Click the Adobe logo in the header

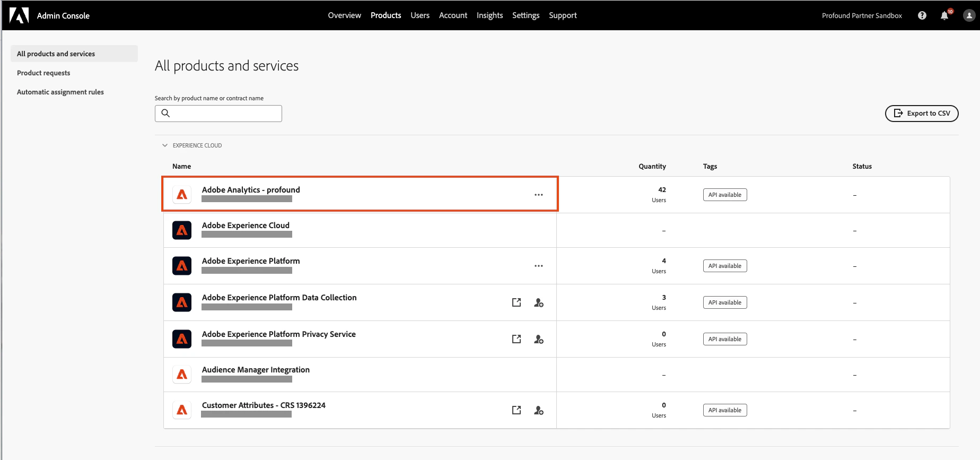19,15
